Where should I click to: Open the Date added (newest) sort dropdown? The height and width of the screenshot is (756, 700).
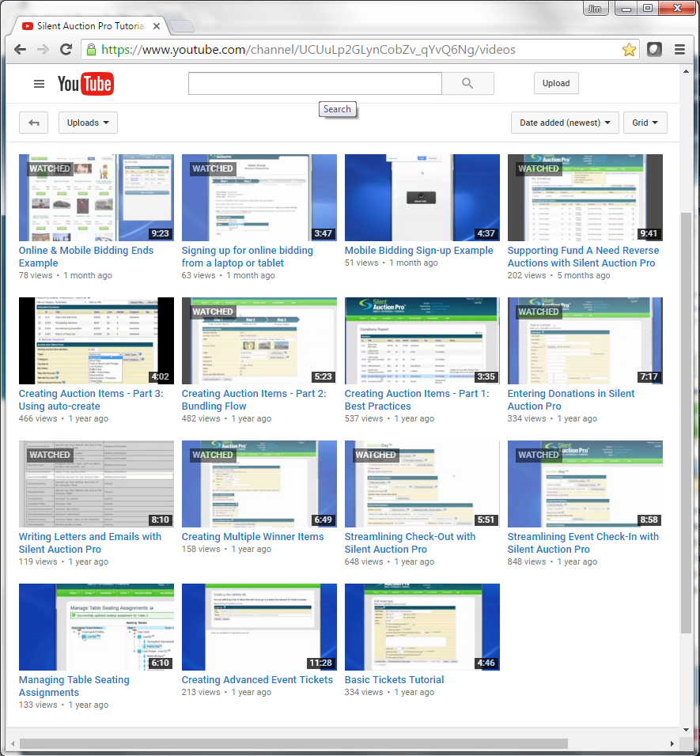click(x=565, y=123)
